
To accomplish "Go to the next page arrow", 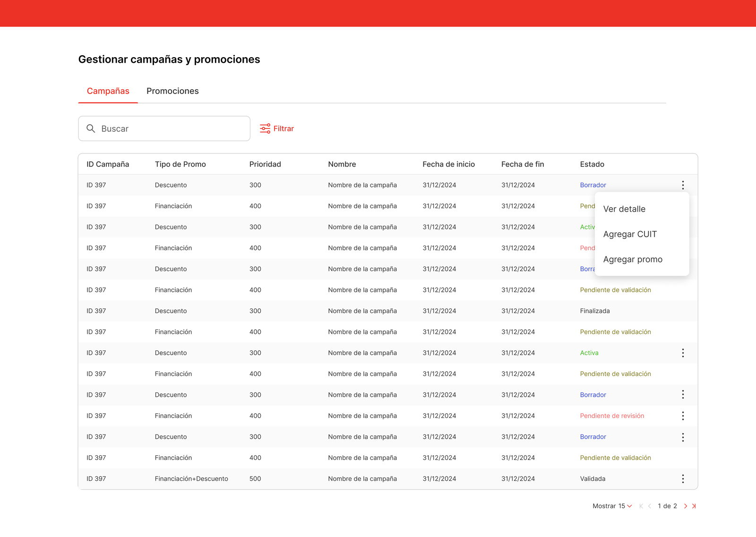I will (x=686, y=506).
